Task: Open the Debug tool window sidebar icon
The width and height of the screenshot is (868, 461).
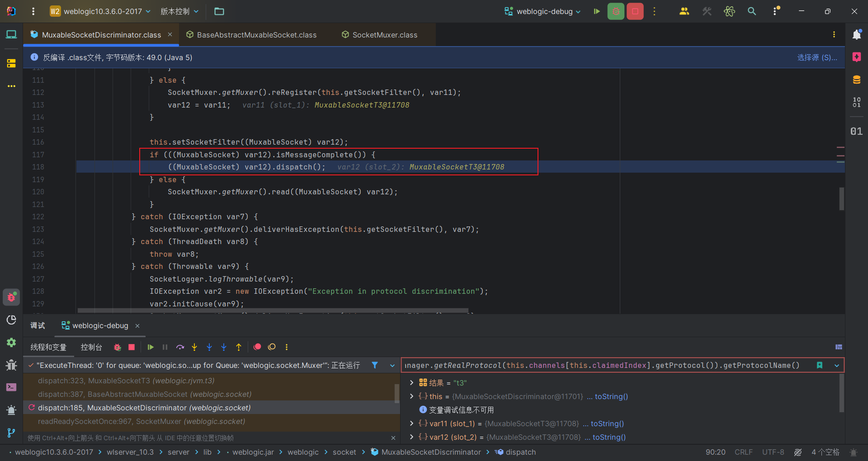Action: [11, 297]
